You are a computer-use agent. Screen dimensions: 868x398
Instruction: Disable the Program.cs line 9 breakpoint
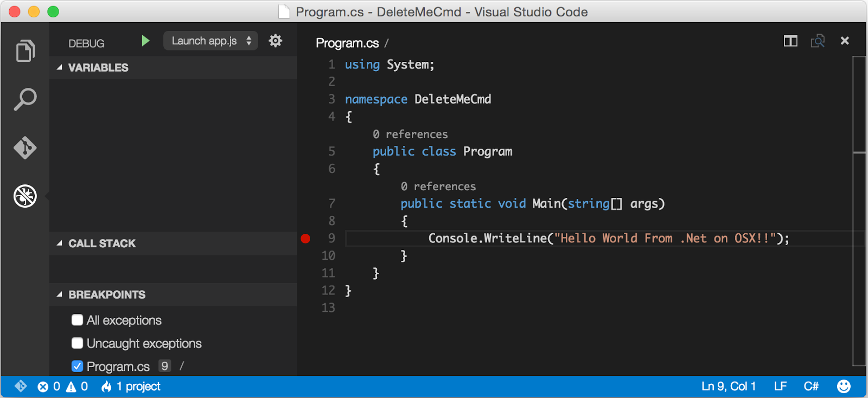pos(77,366)
